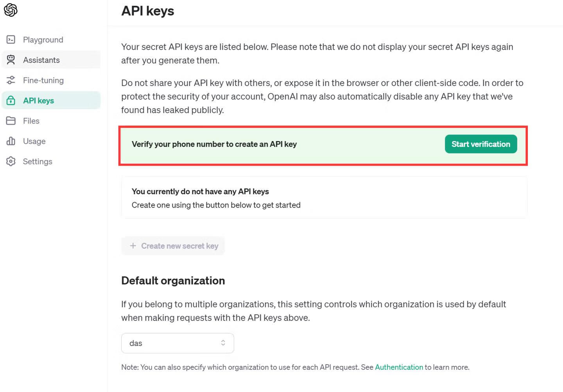Screen dimensions: 563x392
Task: Click the OpenAI logo icon
Action: click(x=11, y=10)
